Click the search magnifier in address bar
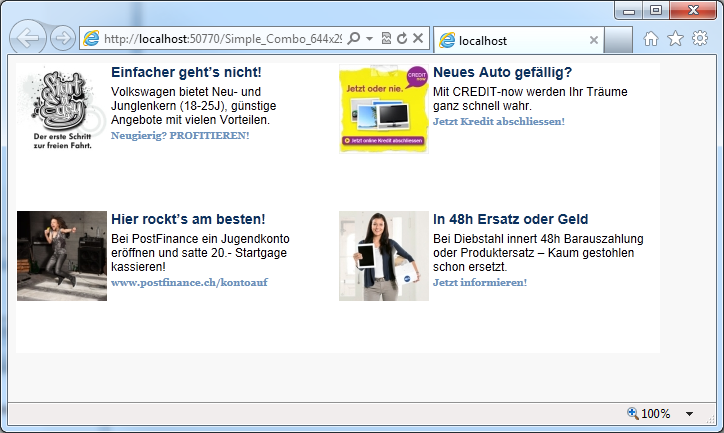 point(354,38)
